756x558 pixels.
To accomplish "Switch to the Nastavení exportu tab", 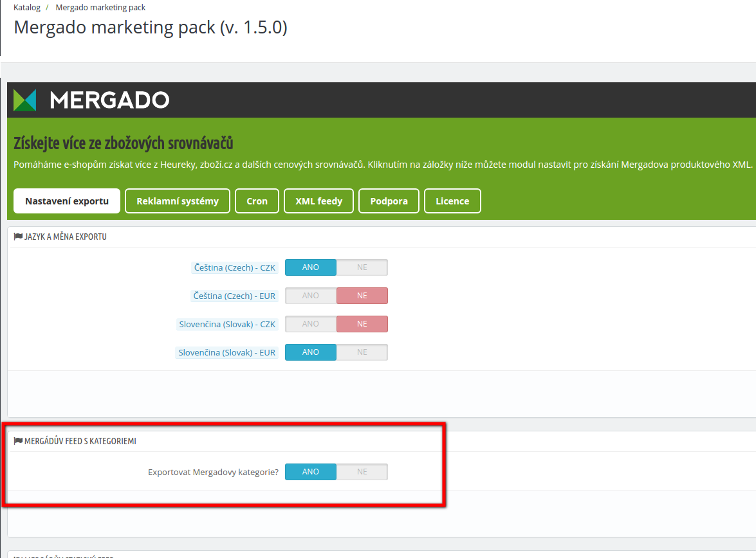I will [x=67, y=201].
